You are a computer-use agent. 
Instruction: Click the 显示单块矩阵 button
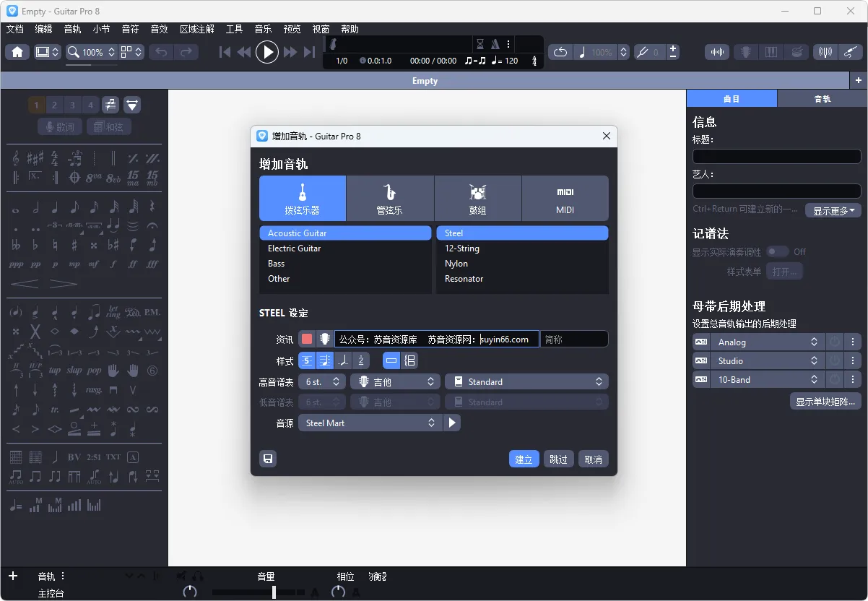pos(825,400)
